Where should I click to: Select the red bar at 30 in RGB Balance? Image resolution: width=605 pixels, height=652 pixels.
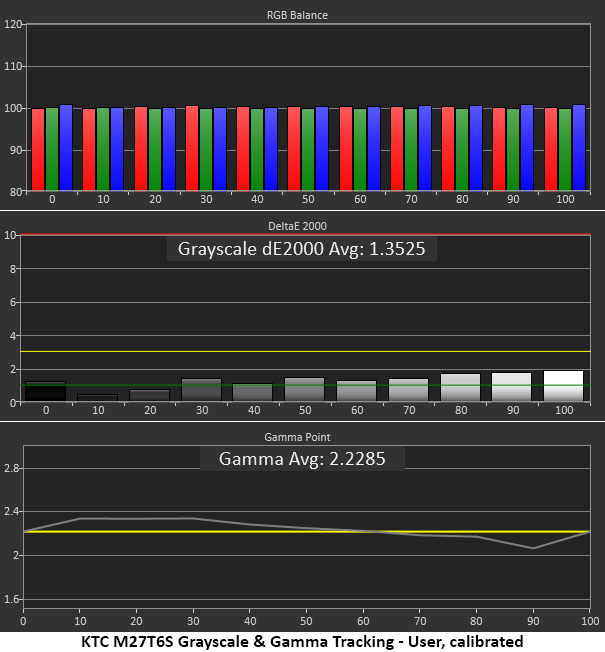192,148
